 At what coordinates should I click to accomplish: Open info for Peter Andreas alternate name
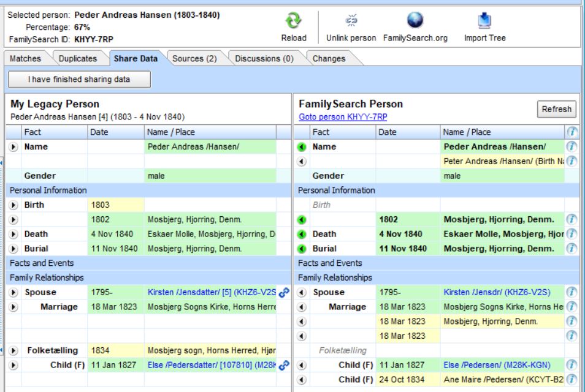coord(572,161)
